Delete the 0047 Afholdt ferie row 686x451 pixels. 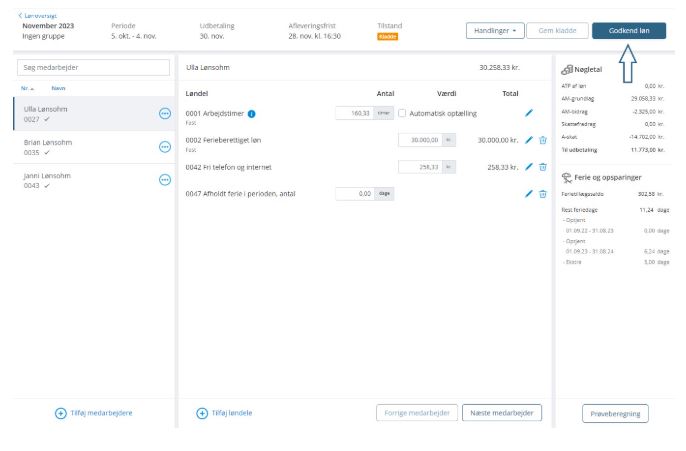543,193
